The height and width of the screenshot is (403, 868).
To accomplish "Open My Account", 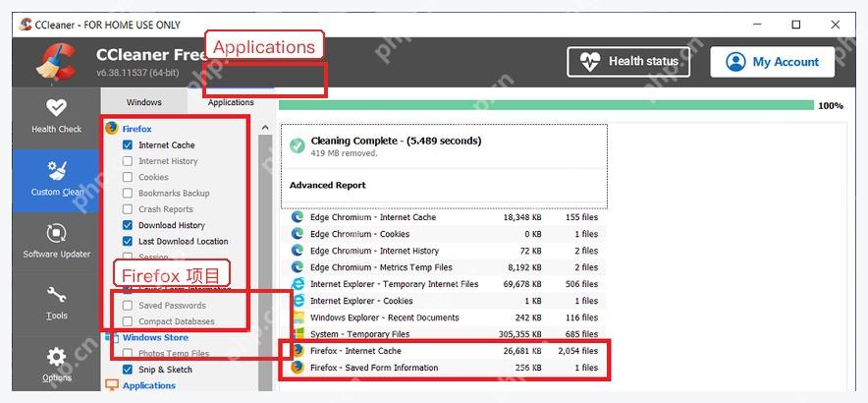I will 772,62.
